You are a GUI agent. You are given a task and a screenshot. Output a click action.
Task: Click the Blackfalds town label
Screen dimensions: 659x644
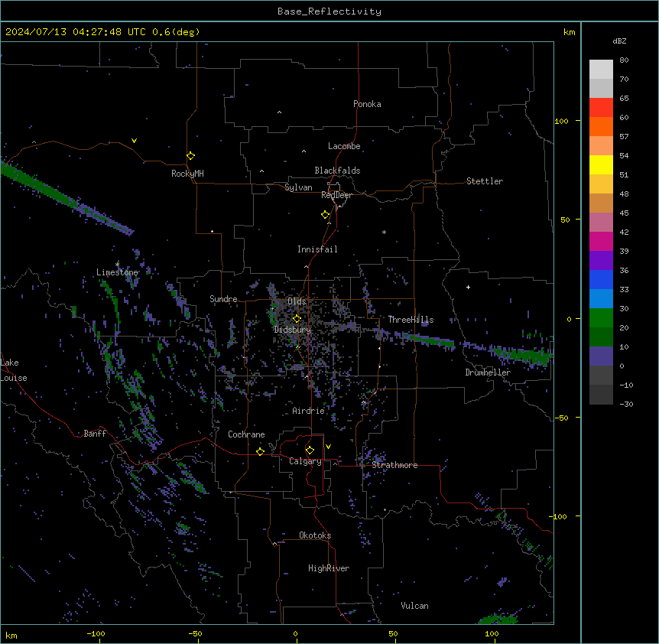click(337, 171)
